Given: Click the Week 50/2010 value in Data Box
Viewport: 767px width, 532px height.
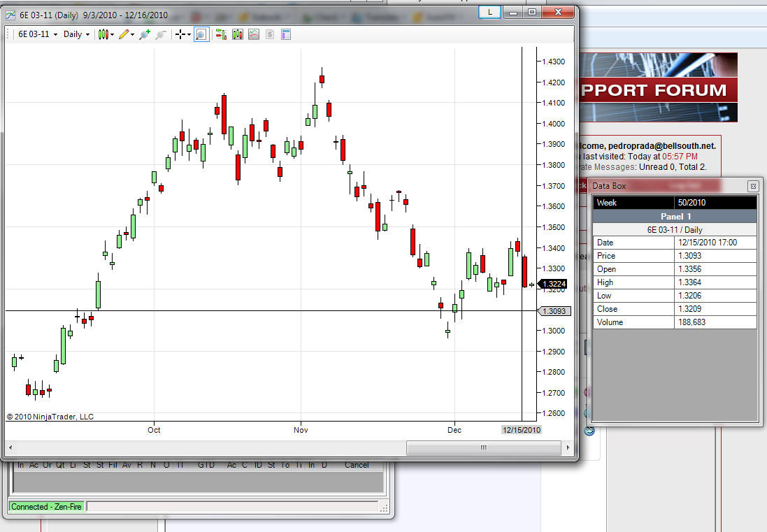Looking at the screenshot, I should [716, 203].
